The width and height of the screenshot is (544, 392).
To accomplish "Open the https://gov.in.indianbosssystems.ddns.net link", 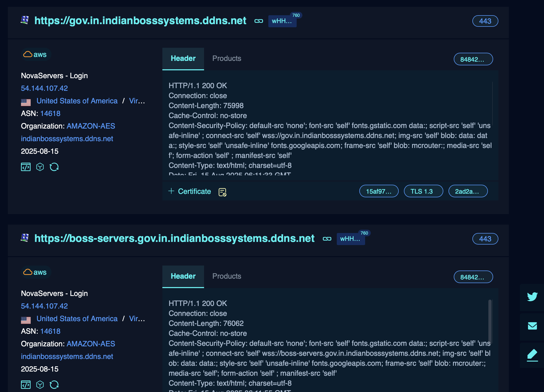I will [140, 21].
